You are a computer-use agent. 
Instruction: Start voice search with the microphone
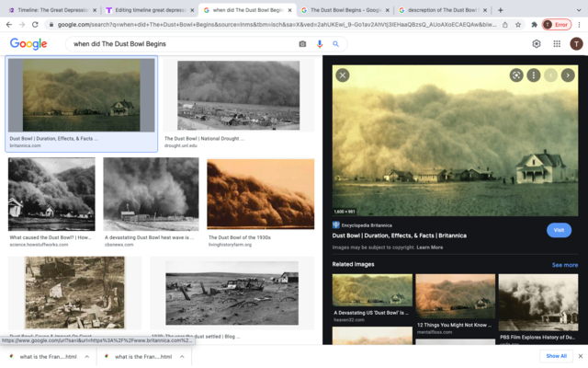click(x=320, y=44)
